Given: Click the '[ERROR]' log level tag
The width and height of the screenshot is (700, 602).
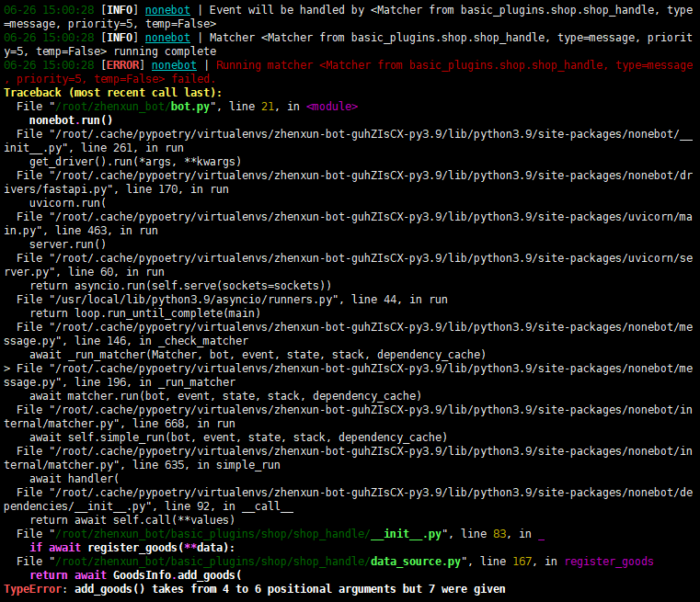Looking at the screenshot, I should [122, 65].
